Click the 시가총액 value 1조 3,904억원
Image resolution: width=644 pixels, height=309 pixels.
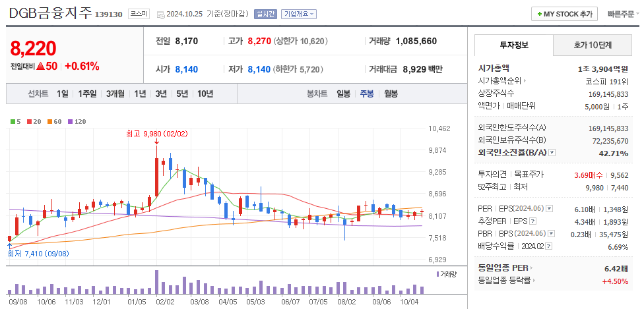(602, 69)
